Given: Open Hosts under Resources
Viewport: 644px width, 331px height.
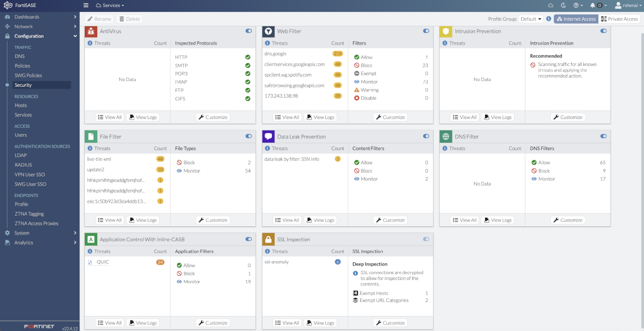Looking at the screenshot, I should point(20,105).
